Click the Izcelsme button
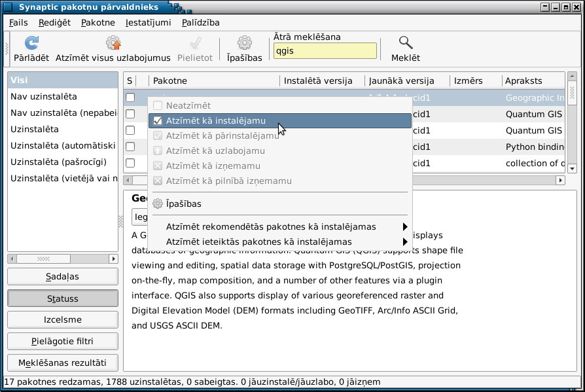Screen dimensions: 585x392 click(63, 319)
